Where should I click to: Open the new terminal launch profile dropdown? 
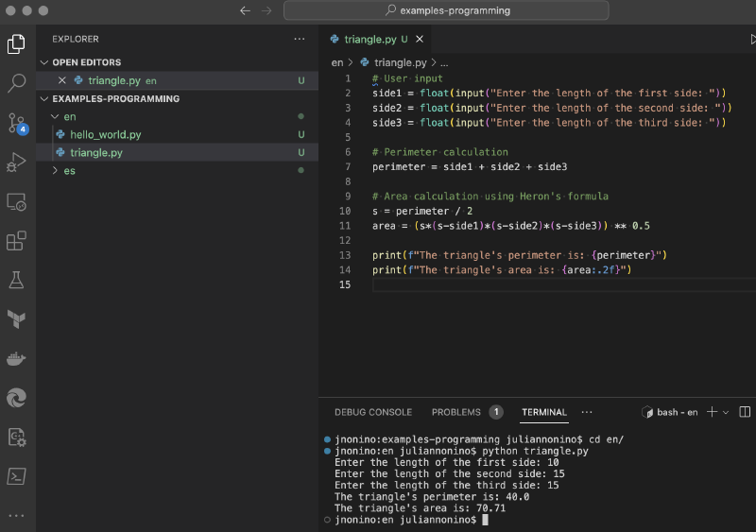pos(726,412)
